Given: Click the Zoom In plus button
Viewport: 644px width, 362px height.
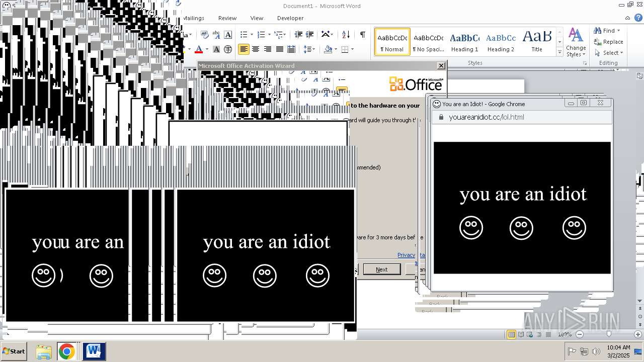Looking at the screenshot, I should point(637,334).
